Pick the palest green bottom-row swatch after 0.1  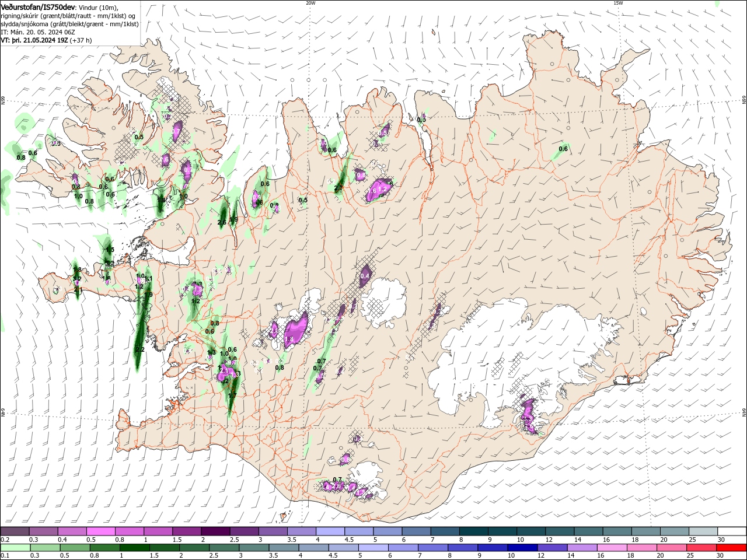(15, 548)
